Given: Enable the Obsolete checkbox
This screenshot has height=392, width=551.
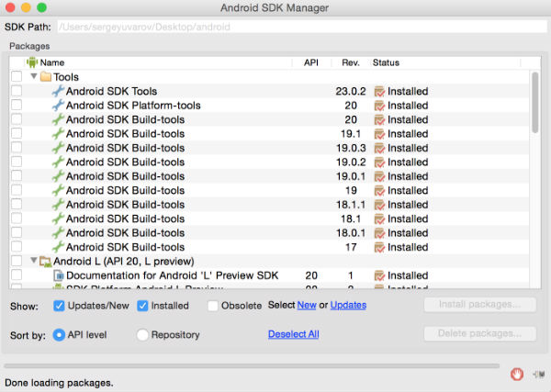Looking at the screenshot, I should (213, 306).
